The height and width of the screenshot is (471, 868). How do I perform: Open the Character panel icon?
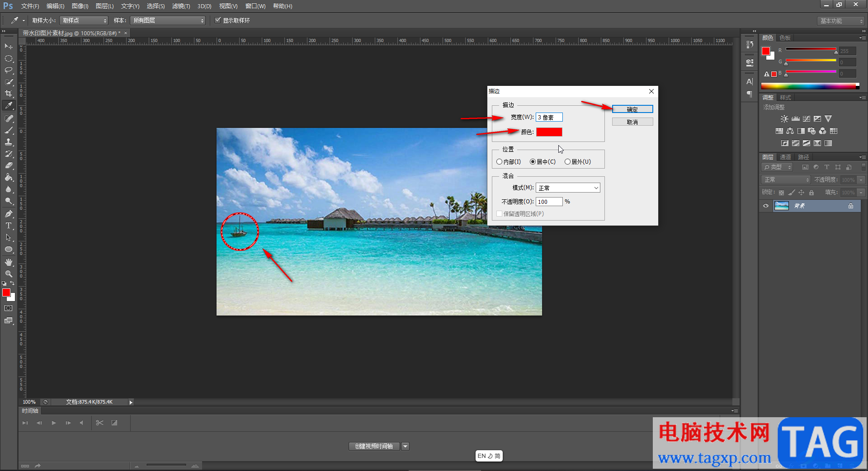coord(750,81)
